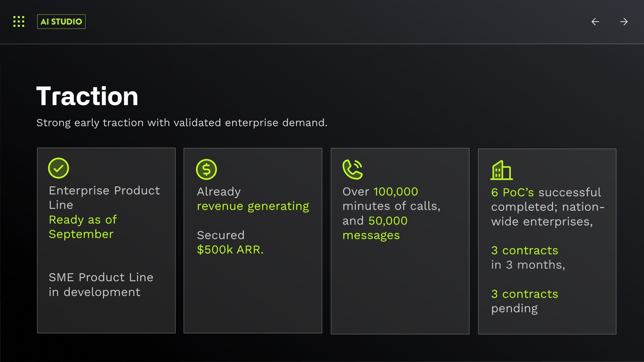
Task: Advance to next slide with right arrow
Action: 624,22
